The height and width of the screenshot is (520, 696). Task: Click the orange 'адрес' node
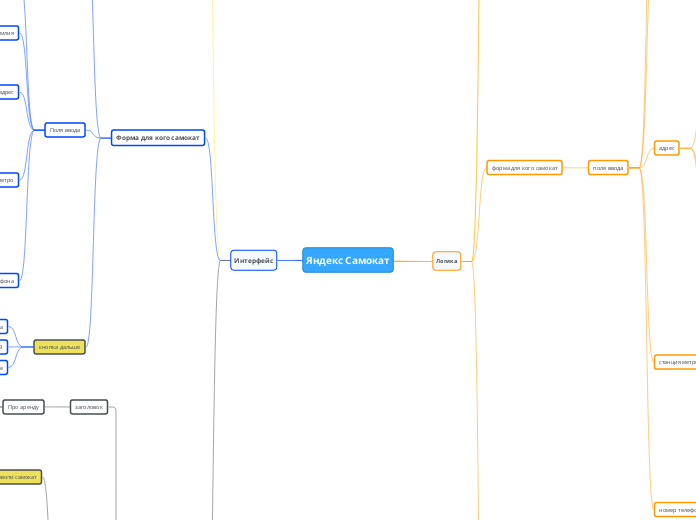point(667,148)
